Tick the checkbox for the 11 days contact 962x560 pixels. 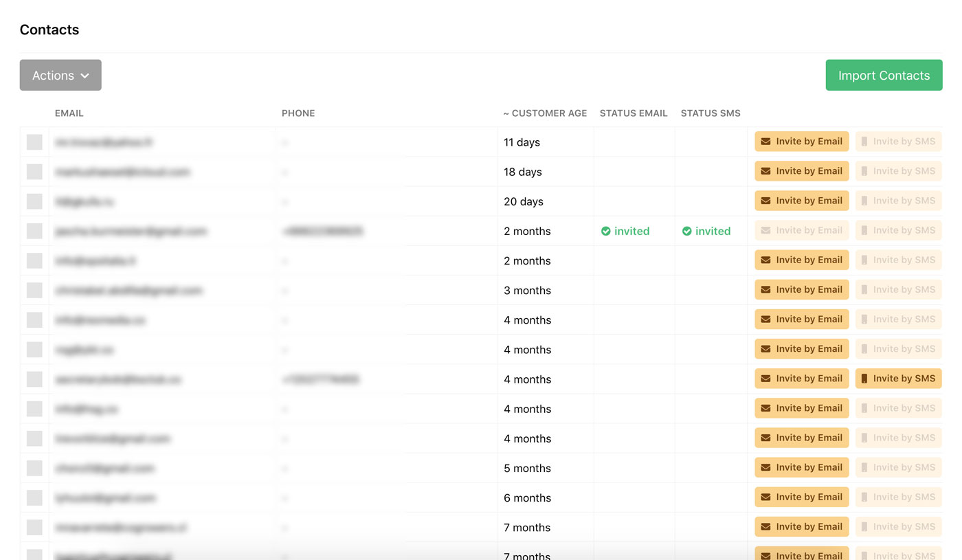pyautogui.click(x=34, y=142)
